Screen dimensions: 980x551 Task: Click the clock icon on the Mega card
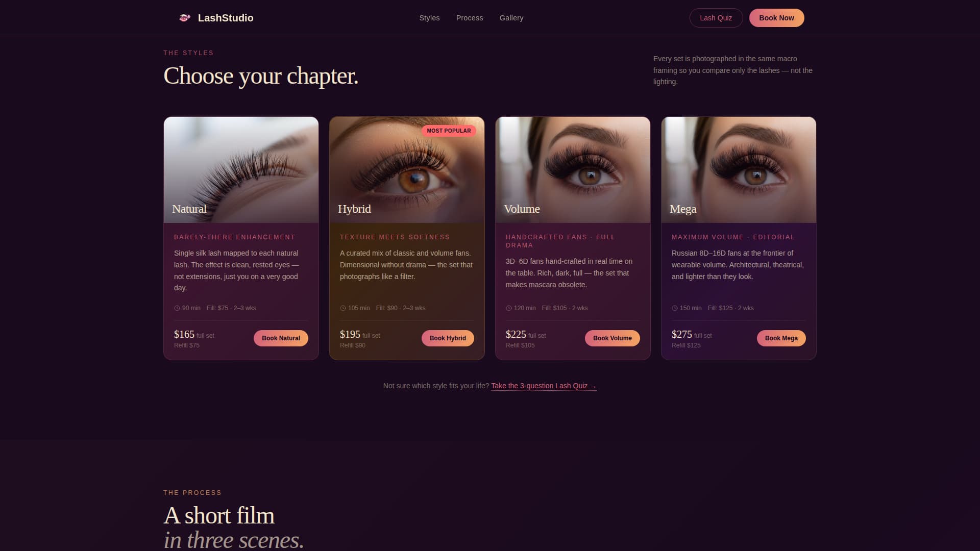(x=674, y=308)
